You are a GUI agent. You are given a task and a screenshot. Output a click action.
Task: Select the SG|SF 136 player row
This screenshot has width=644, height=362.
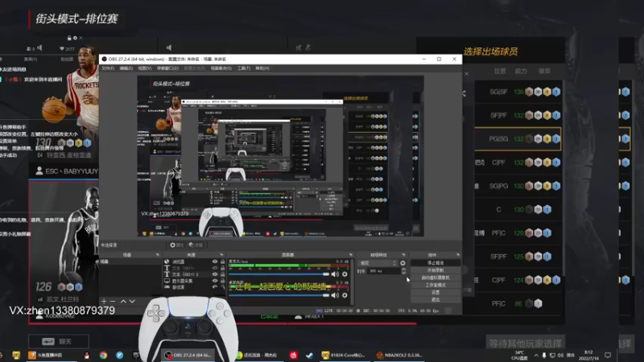click(518, 92)
